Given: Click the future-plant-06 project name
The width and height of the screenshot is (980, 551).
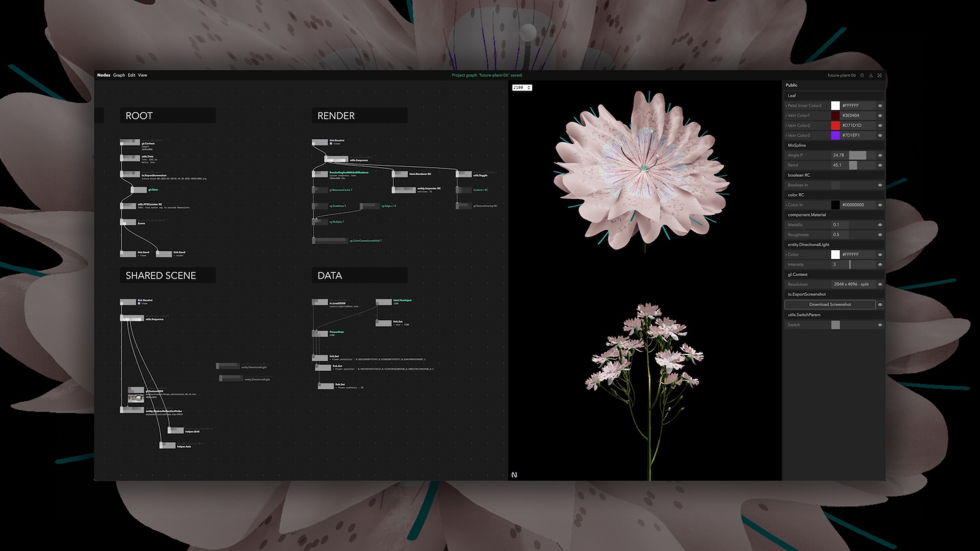Looking at the screenshot, I should pos(842,75).
